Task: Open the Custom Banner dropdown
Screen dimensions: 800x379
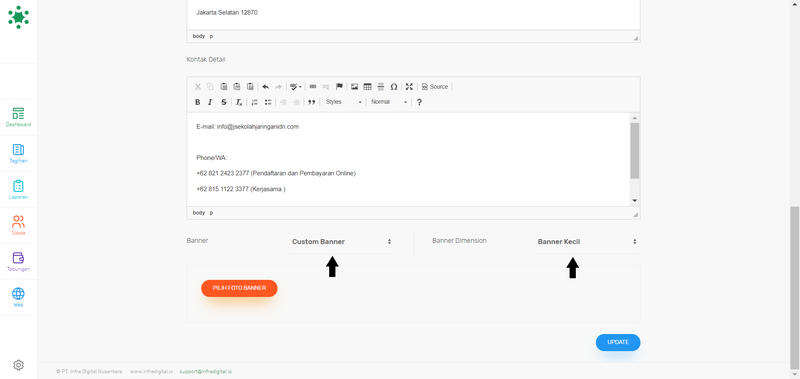Action: point(341,242)
